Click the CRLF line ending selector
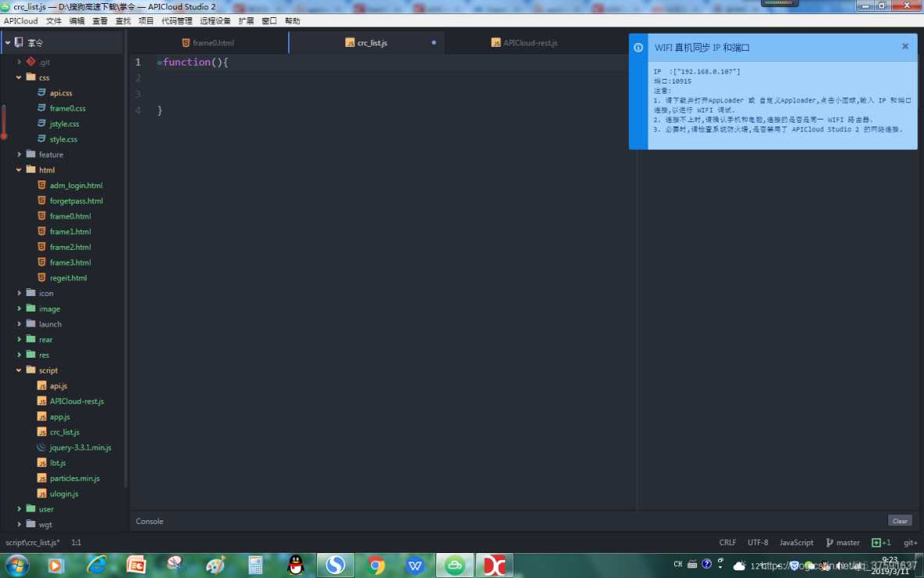The height and width of the screenshot is (578, 924). click(728, 543)
